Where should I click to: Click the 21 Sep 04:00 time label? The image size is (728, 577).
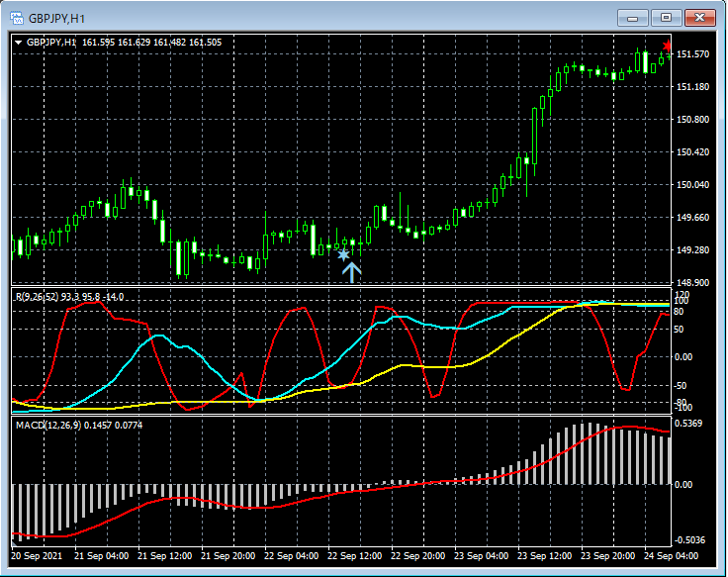[102, 556]
